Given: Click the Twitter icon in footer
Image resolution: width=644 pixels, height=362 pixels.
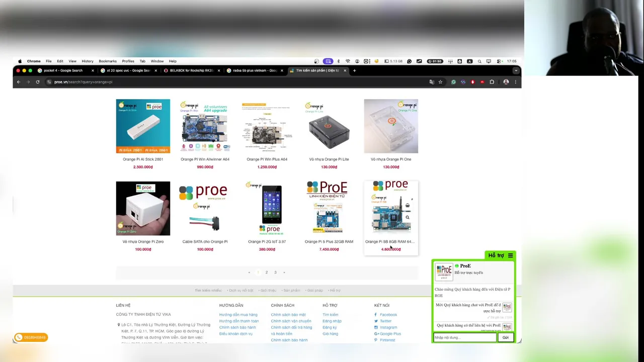Looking at the screenshot, I should tap(376, 321).
